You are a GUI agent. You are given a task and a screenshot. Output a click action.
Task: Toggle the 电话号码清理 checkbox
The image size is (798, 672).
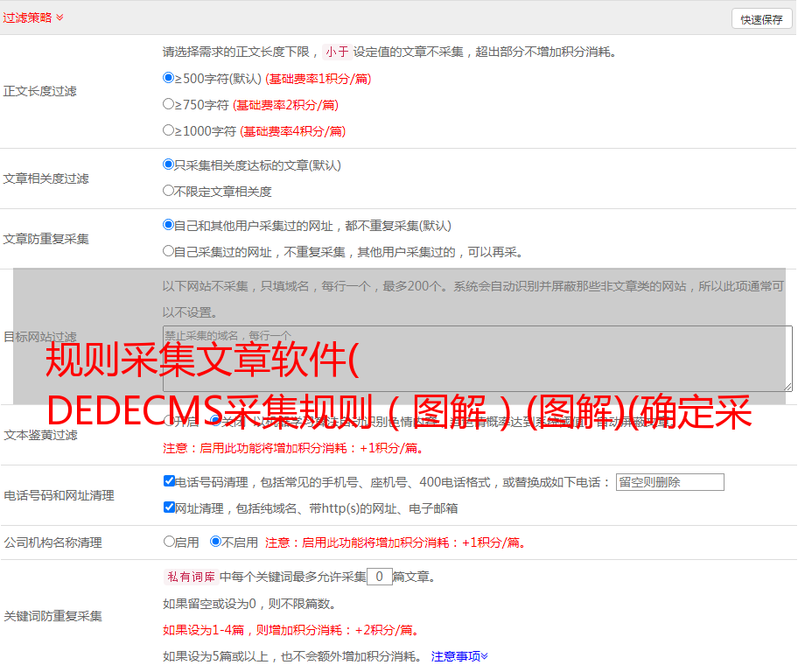pyautogui.click(x=169, y=481)
